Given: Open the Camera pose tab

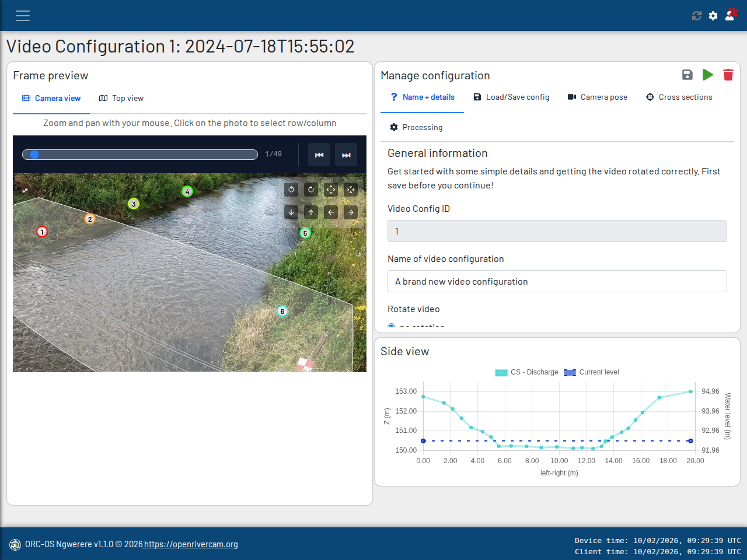Looking at the screenshot, I should point(598,97).
